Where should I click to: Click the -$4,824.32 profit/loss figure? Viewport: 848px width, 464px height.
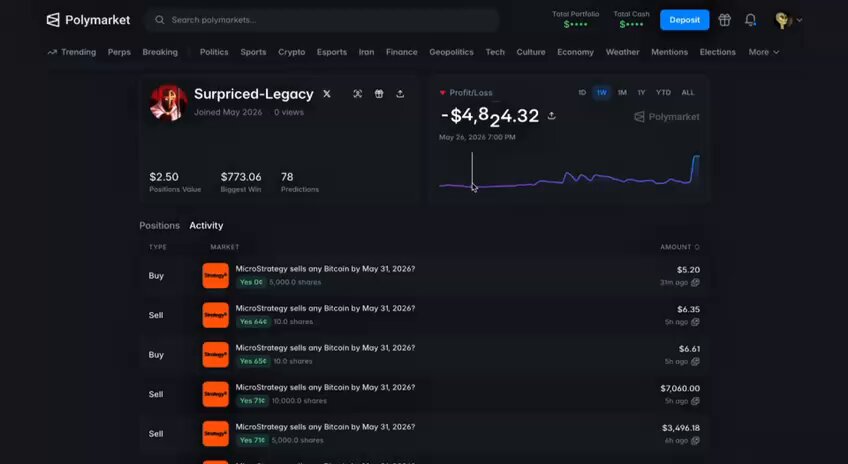pos(490,116)
